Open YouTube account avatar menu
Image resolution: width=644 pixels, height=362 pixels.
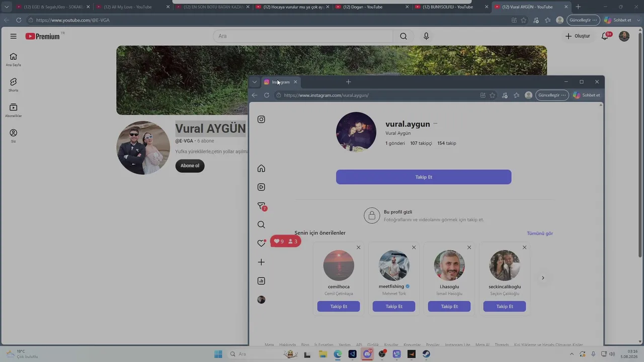[624, 36]
